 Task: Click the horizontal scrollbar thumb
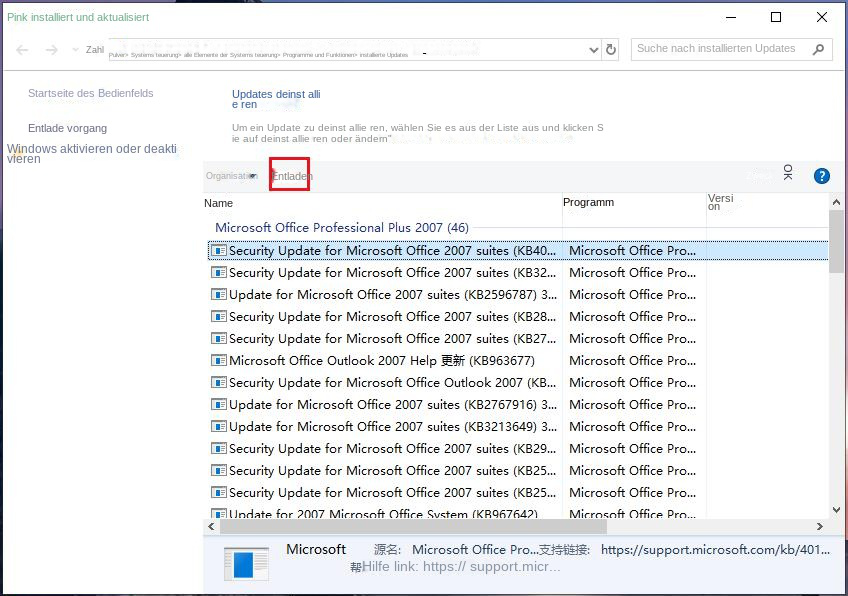pyautogui.click(x=412, y=526)
